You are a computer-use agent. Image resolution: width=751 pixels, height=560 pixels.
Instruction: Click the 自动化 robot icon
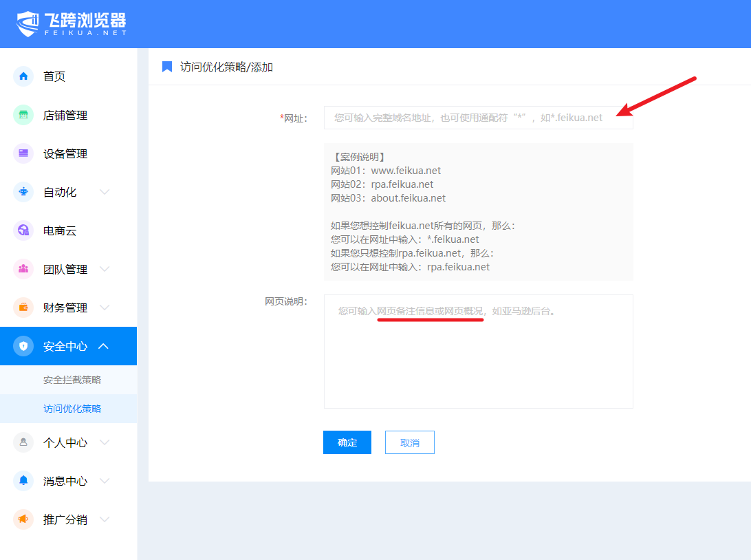(x=23, y=192)
